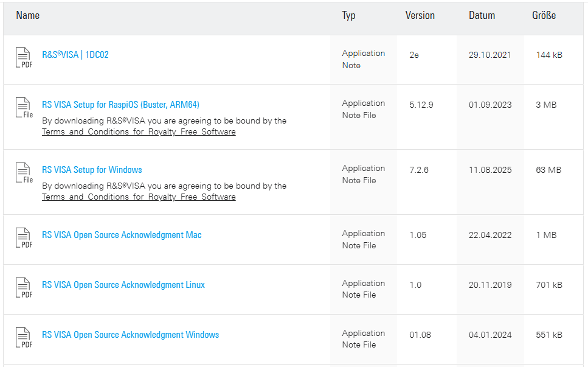Viewport: 588px width, 367px height.
Task: Open RS VISA Open Source Acknowledgment Mac
Action: (x=122, y=235)
